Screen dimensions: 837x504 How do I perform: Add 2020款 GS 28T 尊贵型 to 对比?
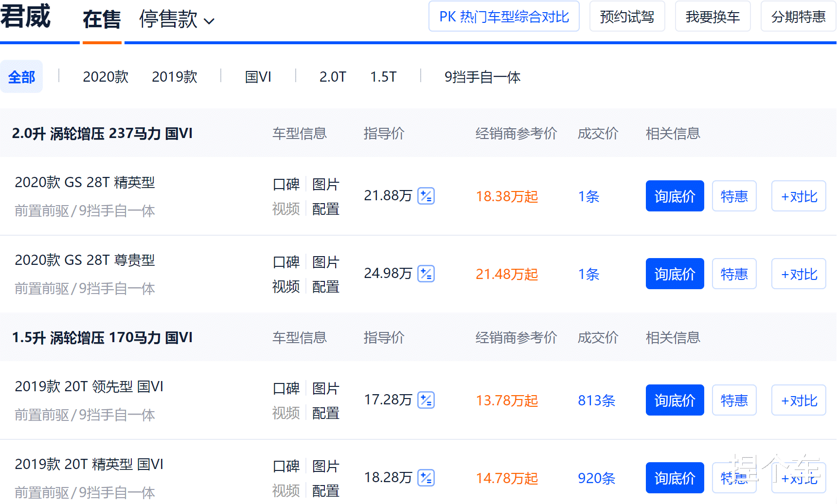click(x=798, y=274)
